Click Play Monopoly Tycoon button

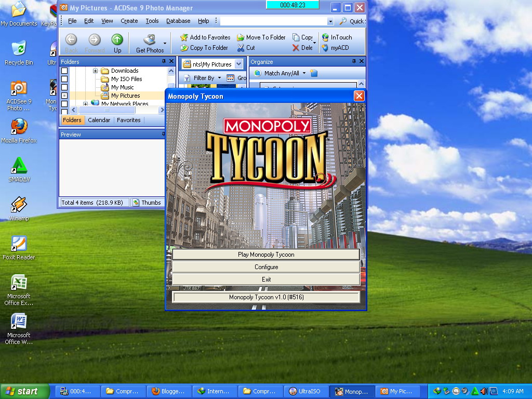[266, 255]
